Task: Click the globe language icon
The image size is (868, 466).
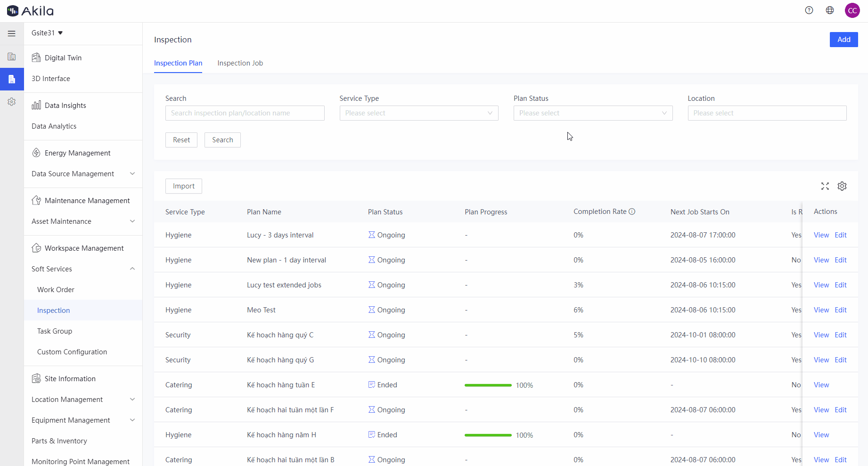Action: pos(830,10)
